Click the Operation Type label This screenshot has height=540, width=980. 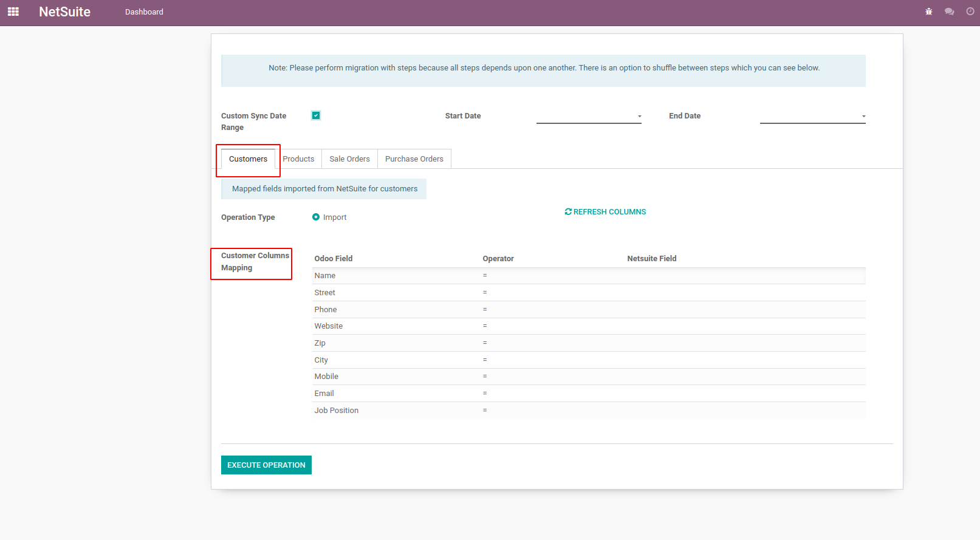pos(248,217)
